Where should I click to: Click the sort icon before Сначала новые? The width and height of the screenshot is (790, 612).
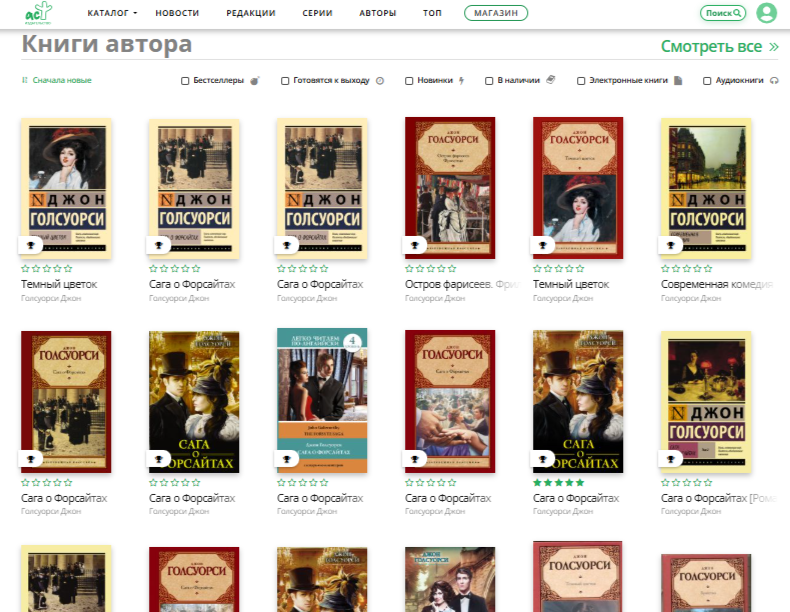[x=24, y=80]
